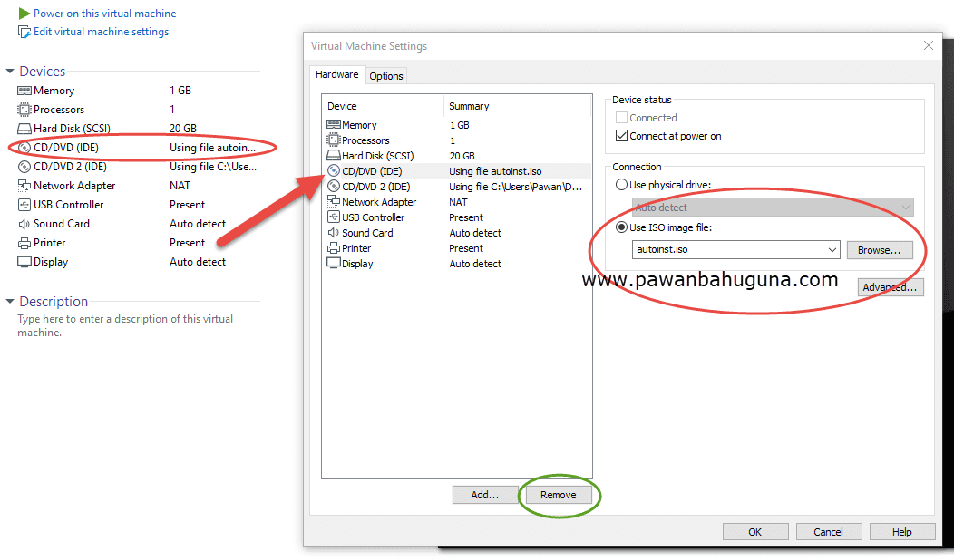
Task: Collapse the Description section
Action: coord(11,301)
